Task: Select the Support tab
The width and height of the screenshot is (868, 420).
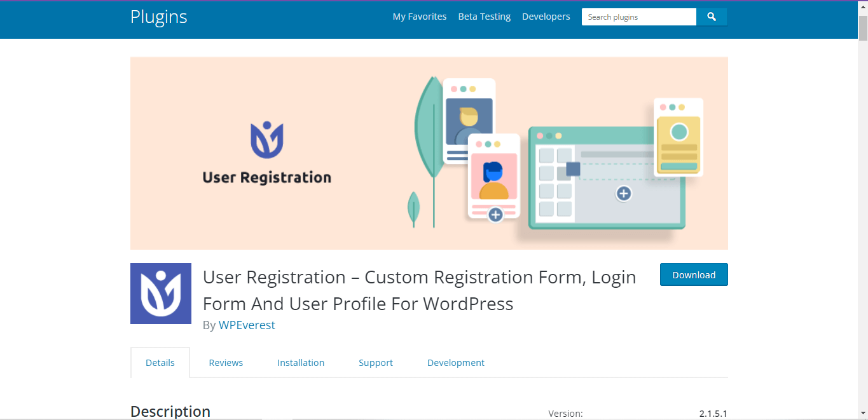Action: click(x=375, y=362)
